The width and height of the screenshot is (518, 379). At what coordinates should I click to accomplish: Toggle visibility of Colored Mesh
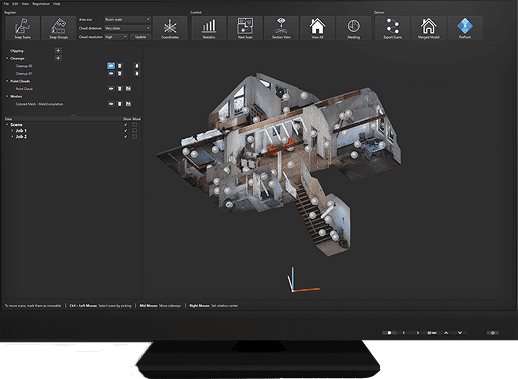click(111, 104)
